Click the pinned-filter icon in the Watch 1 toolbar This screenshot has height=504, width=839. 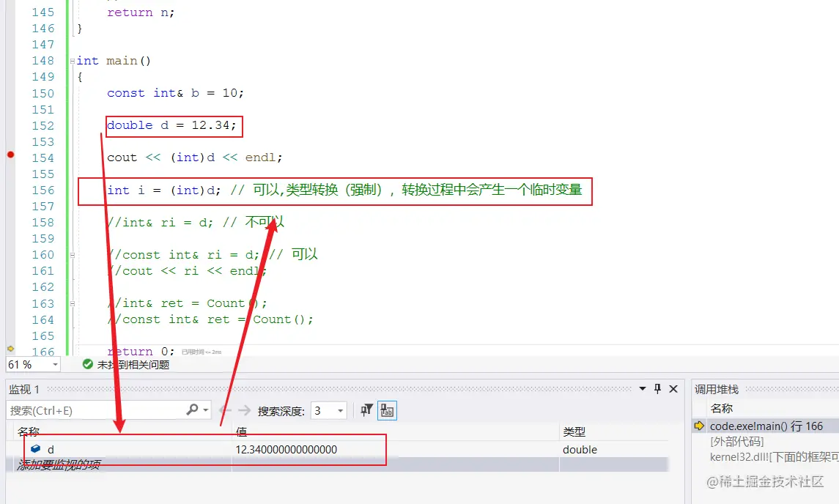point(366,410)
